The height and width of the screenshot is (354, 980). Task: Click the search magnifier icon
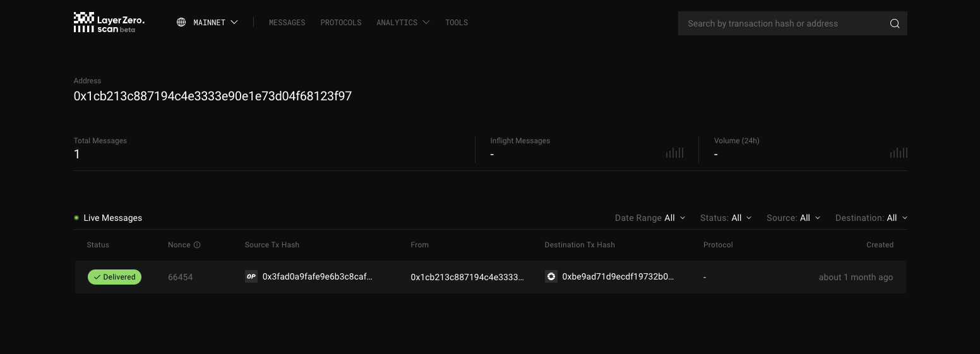click(895, 23)
